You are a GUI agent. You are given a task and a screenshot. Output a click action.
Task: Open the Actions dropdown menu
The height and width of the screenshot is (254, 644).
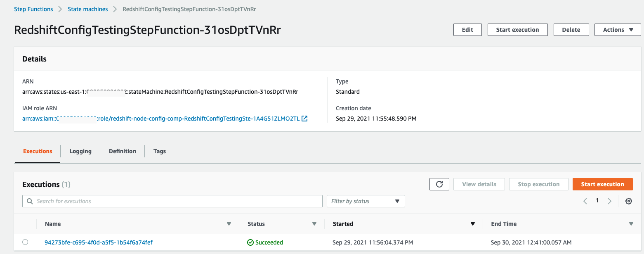point(617,29)
